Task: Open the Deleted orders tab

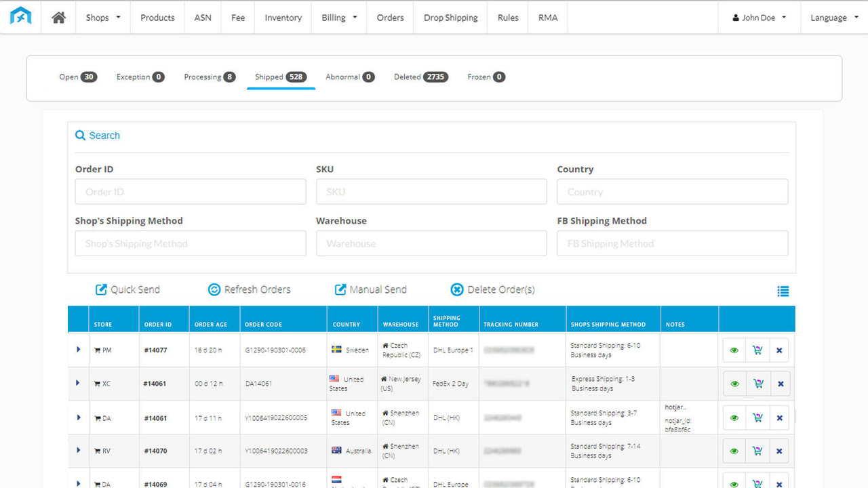Action: point(420,77)
